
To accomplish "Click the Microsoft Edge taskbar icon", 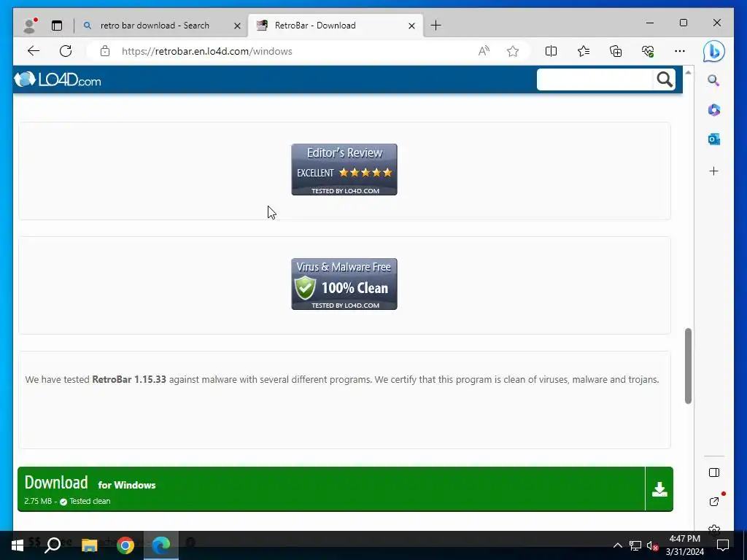I will pos(161,545).
